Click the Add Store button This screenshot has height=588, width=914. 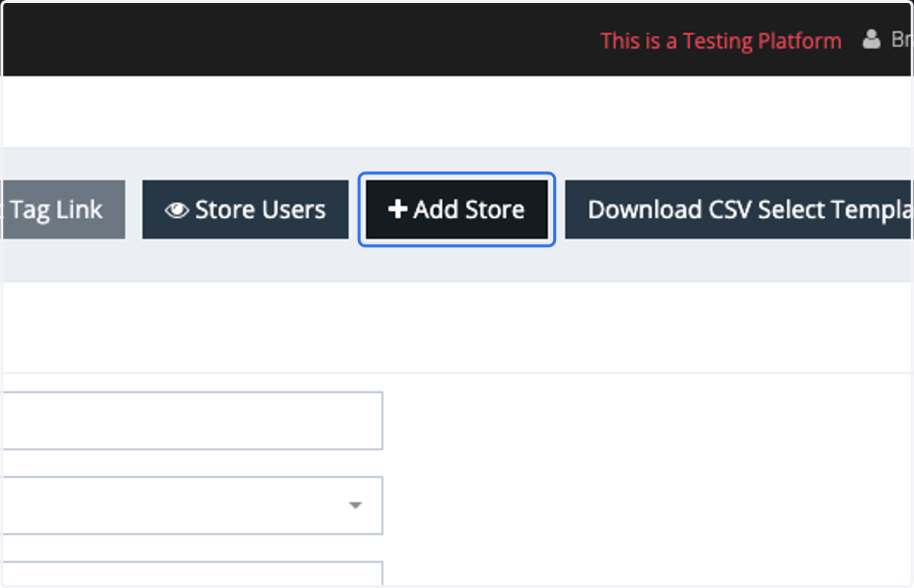[x=457, y=209]
